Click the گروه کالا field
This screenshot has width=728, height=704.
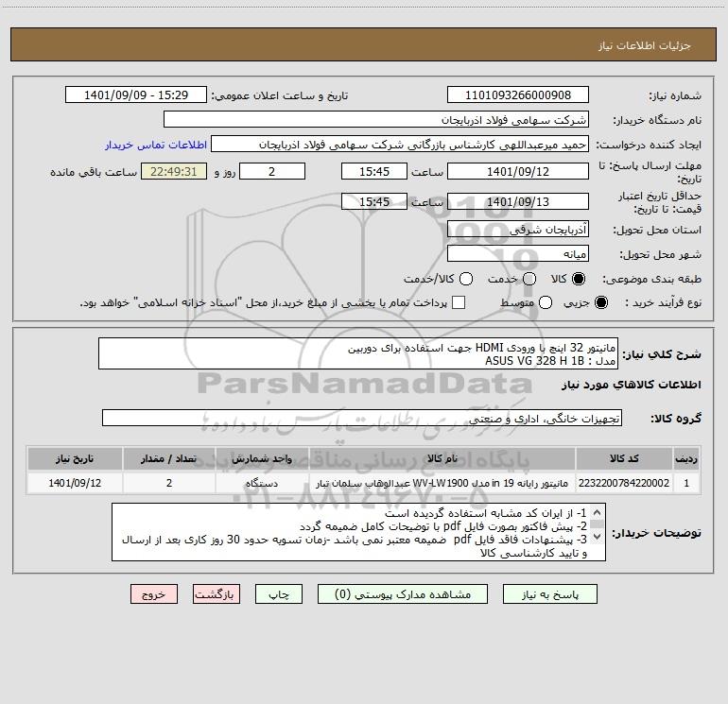[362, 418]
